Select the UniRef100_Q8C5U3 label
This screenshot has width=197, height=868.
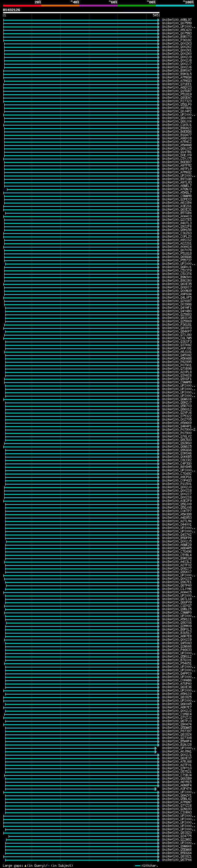pos(176,440)
